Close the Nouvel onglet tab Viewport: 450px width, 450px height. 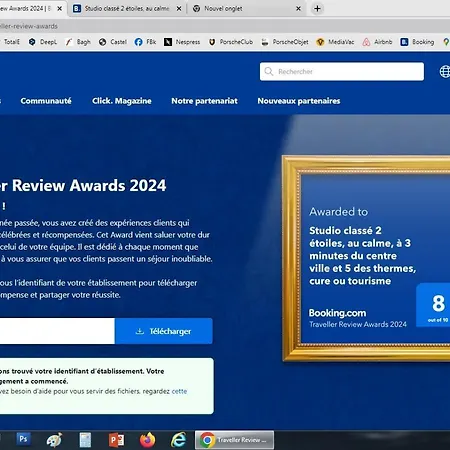(x=298, y=9)
